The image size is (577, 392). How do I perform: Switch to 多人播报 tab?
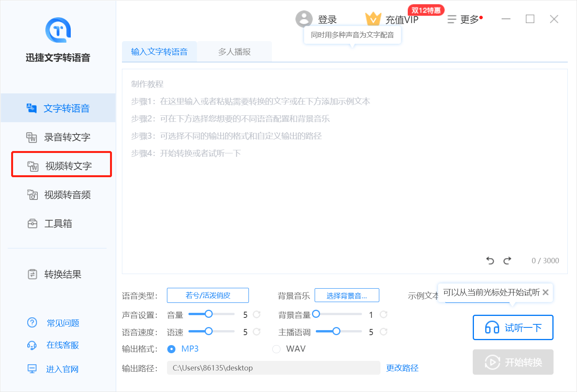234,51
